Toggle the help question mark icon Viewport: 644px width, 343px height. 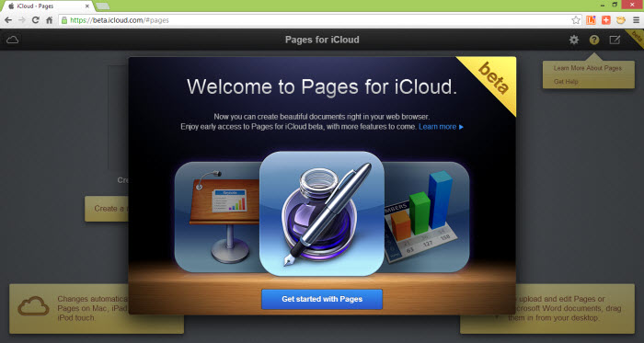[594, 40]
